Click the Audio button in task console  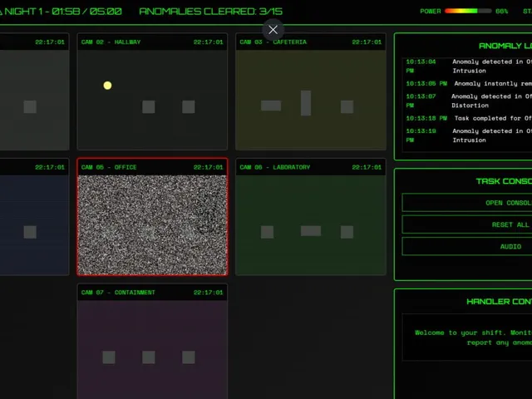tap(467, 246)
